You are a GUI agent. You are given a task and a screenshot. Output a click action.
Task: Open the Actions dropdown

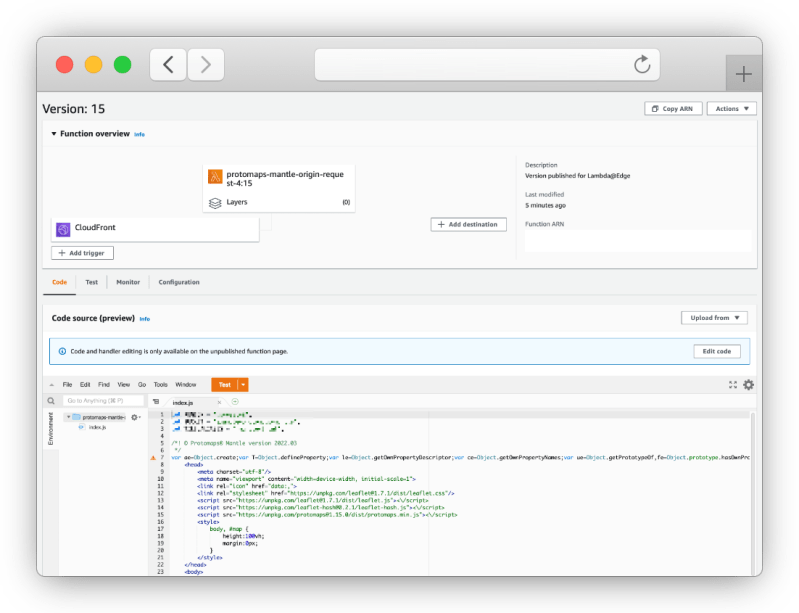pos(731,109)
